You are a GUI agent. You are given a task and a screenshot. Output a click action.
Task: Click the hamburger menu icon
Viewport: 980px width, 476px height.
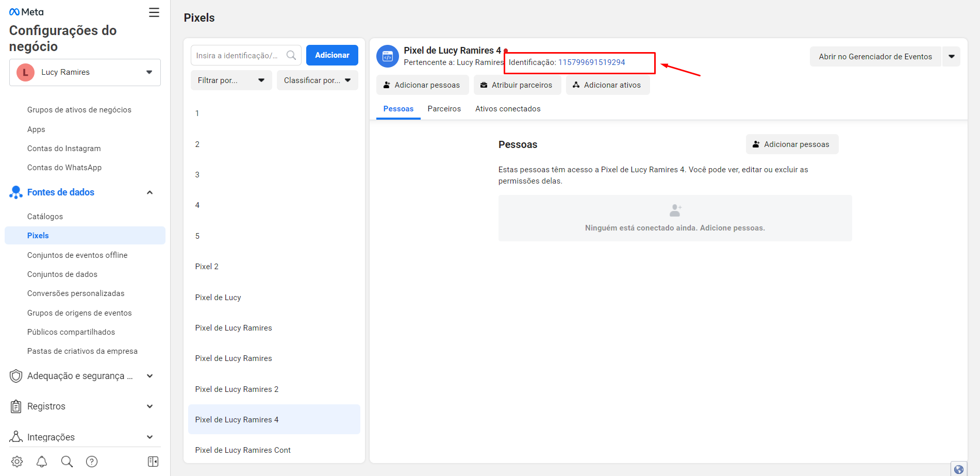click(154, 12)
